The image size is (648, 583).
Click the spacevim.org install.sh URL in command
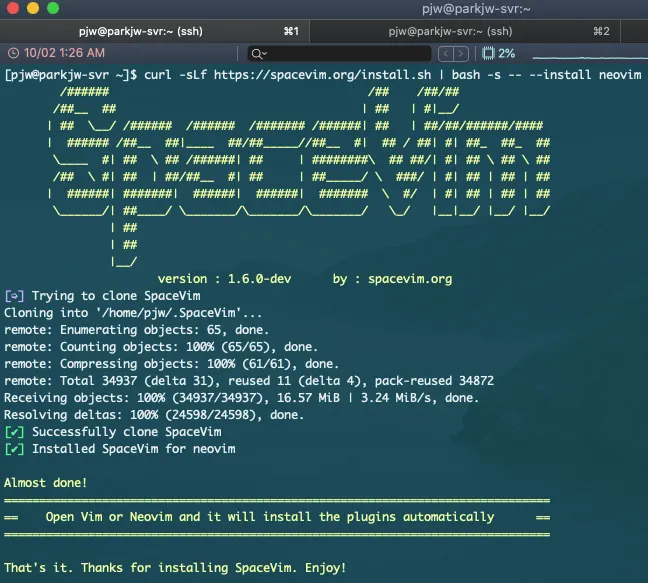click(x=322, y=75)
